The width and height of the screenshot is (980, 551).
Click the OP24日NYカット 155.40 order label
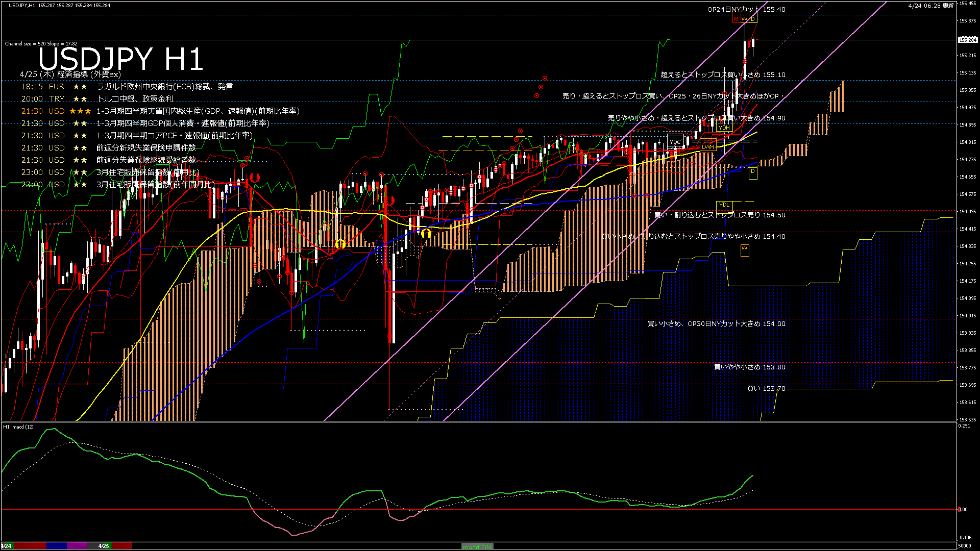pos(746,9)
